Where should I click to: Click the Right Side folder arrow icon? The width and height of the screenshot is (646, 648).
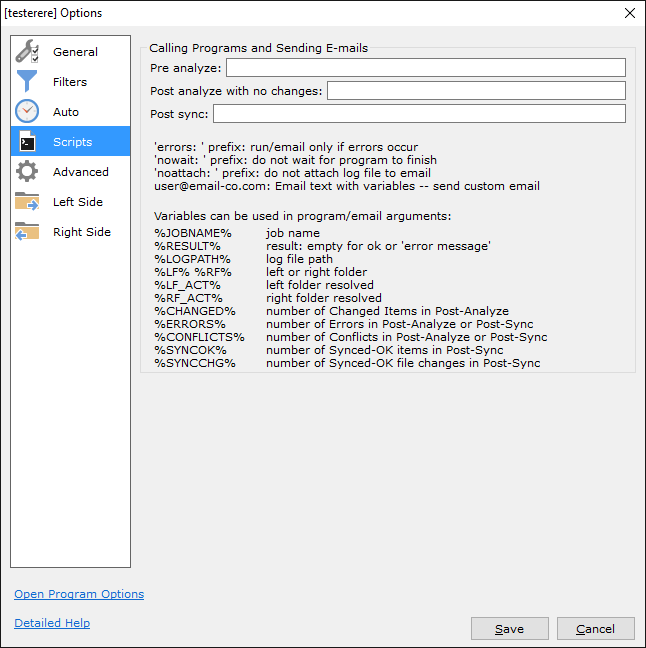point(27,232)
